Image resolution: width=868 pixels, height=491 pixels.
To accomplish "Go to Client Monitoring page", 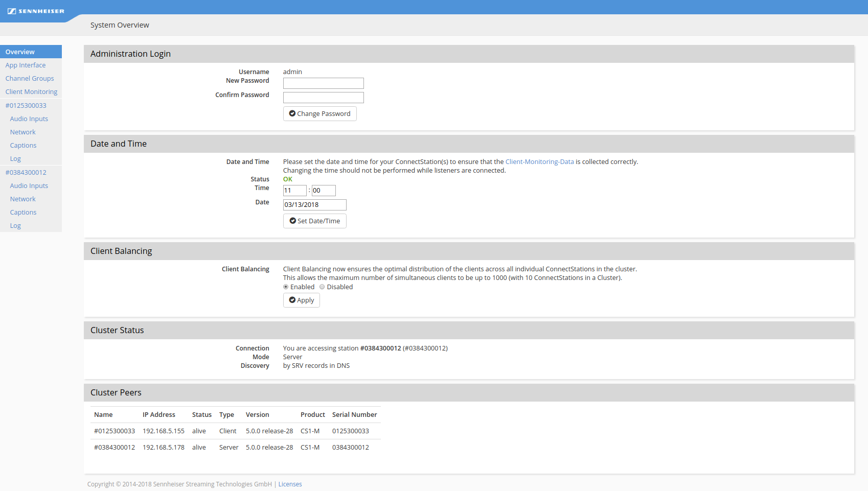I will 31,91.
